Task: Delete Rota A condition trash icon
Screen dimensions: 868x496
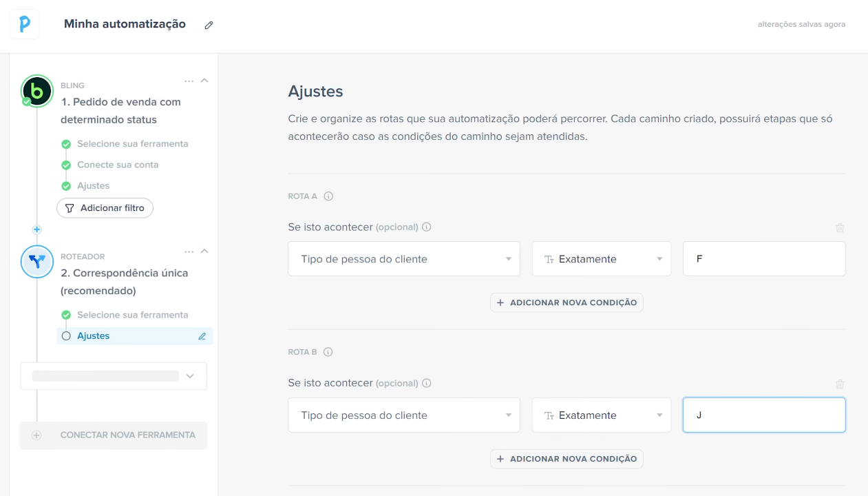Action: [840, 227]
